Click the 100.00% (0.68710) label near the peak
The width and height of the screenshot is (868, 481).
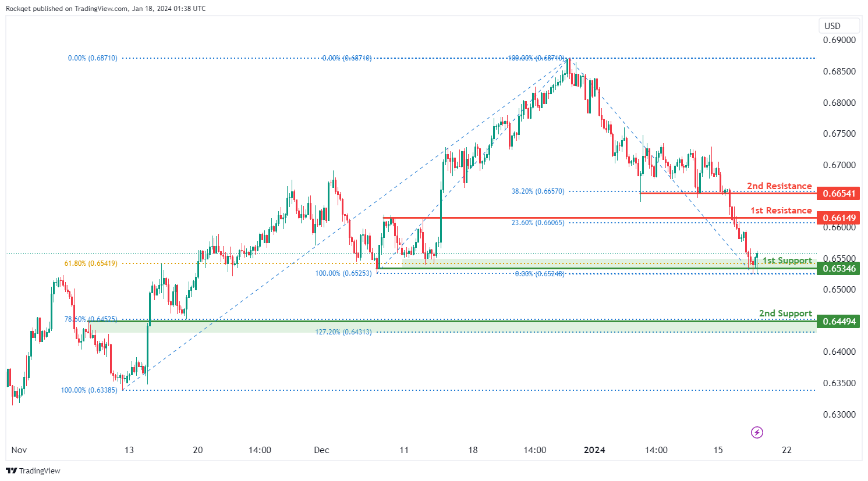[536, 58]
